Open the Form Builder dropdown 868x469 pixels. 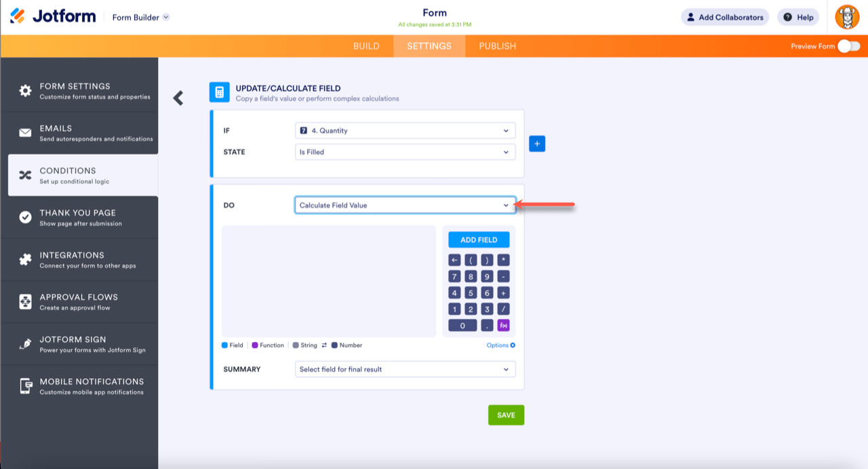(140, 17)
